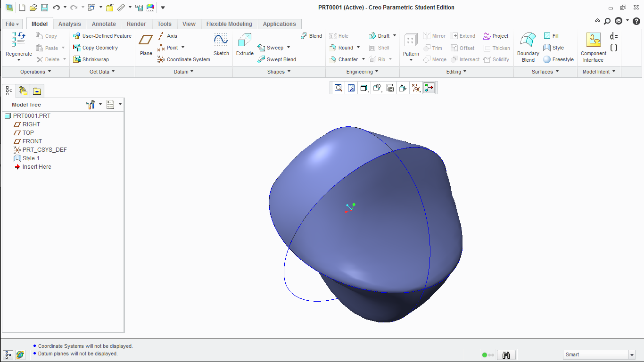The height and width of the screenshot is (362, 644).
Task: Click the New file icon
Action: pos(22,8)
